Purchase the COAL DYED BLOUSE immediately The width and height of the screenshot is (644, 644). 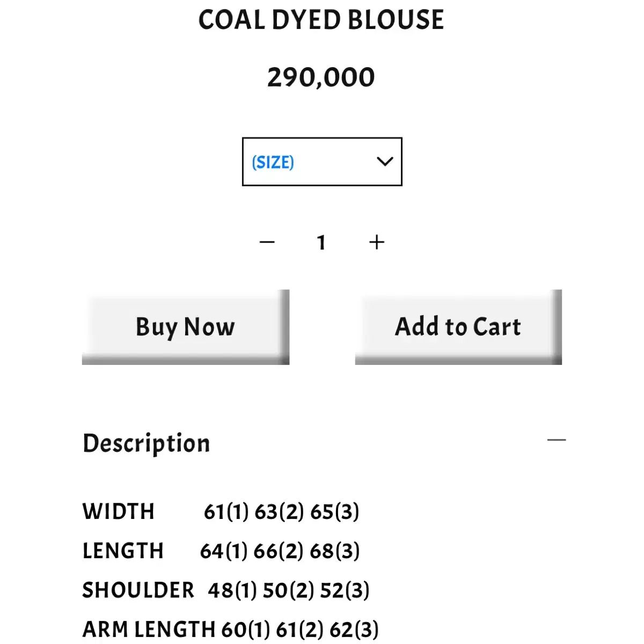186,326
